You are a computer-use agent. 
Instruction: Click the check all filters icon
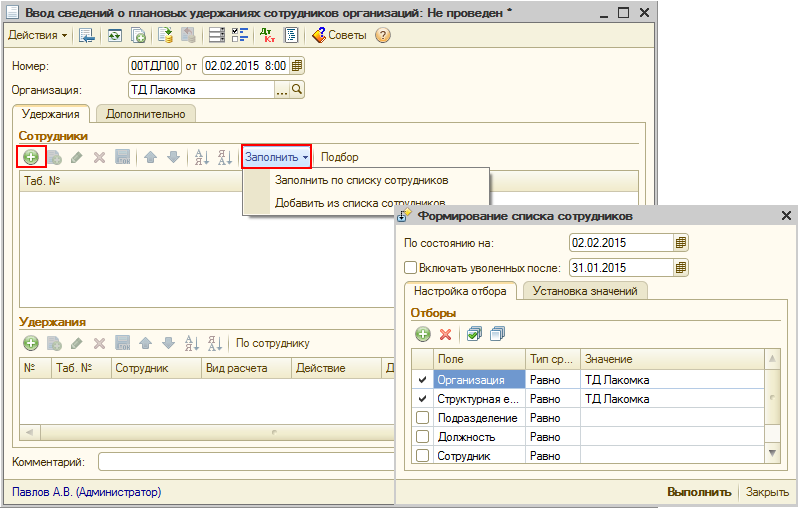pos(475,334)
